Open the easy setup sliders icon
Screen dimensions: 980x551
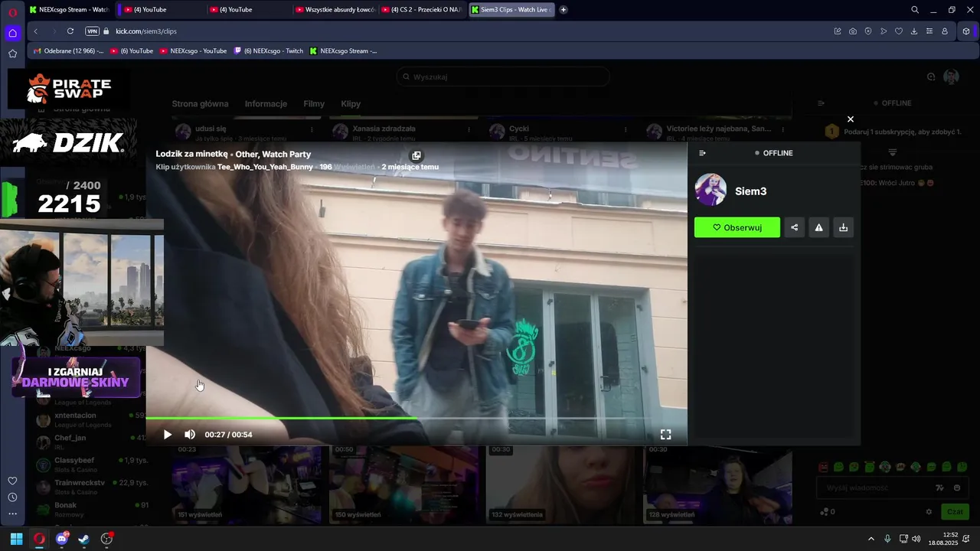click(x=929, y=31)
